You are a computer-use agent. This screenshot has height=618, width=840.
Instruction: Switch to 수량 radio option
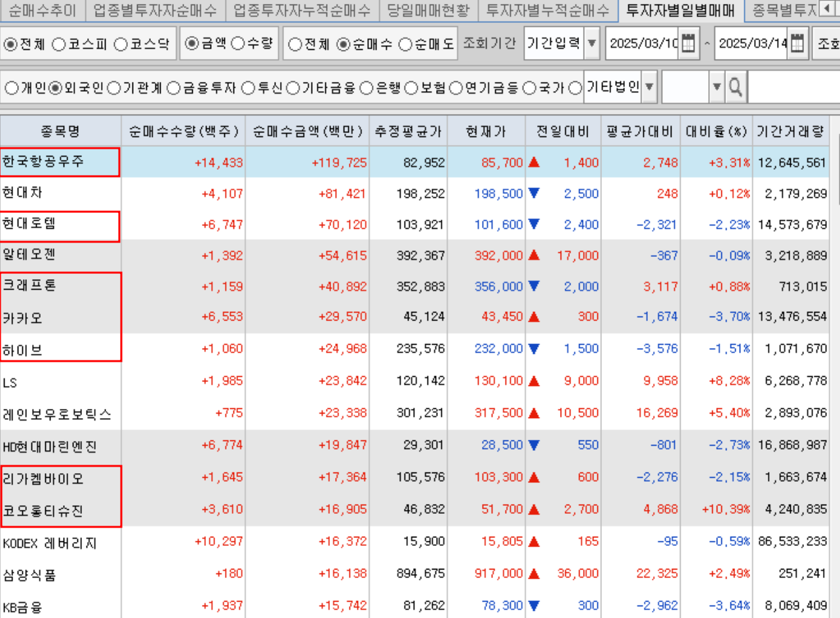tap(239, 44)
